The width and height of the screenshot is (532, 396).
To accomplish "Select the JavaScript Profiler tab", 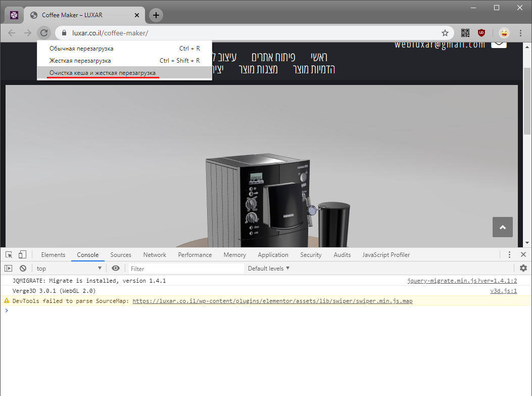I will pyautogui.click(x=386, y=255).
